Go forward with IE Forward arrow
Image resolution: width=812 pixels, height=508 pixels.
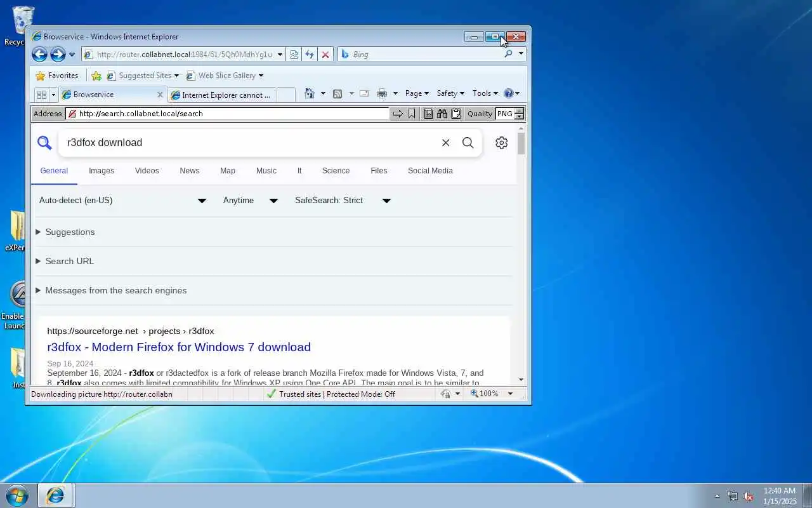point(58,55)
